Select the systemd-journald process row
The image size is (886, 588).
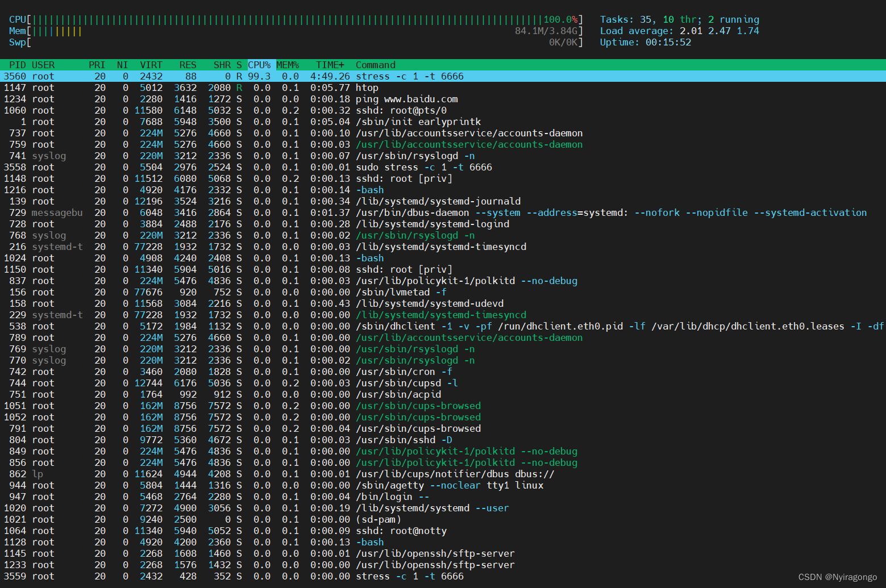(443, 201)
